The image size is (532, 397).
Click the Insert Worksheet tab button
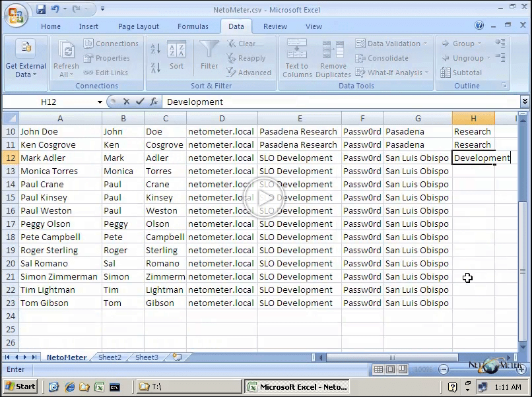point(176,357)
